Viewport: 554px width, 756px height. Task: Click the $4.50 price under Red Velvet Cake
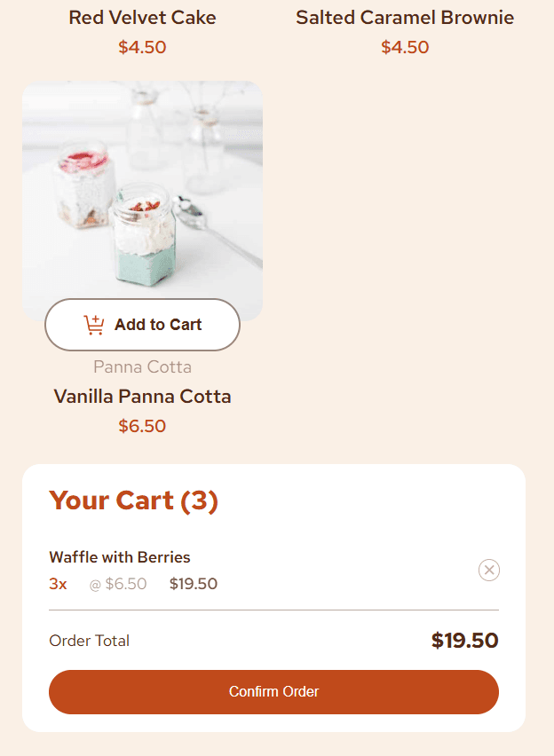click(x=142, y=47)
